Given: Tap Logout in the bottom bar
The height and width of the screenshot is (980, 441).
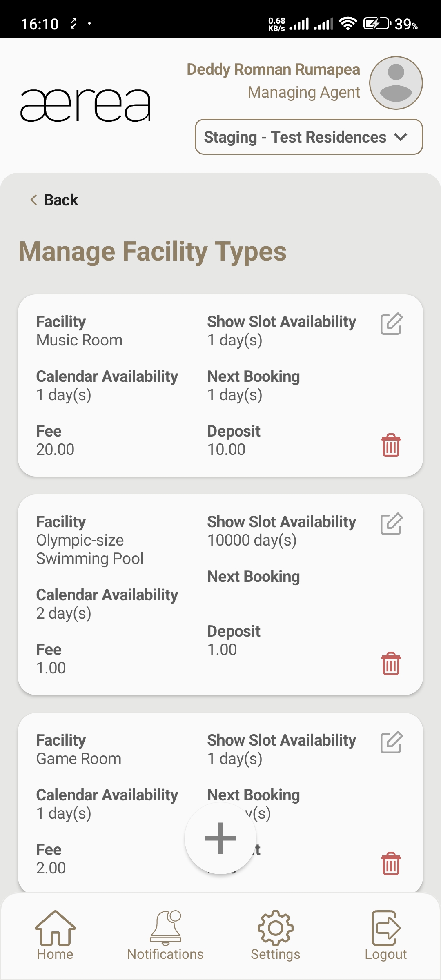Looking at the screenshot, I should pos(385,935).
